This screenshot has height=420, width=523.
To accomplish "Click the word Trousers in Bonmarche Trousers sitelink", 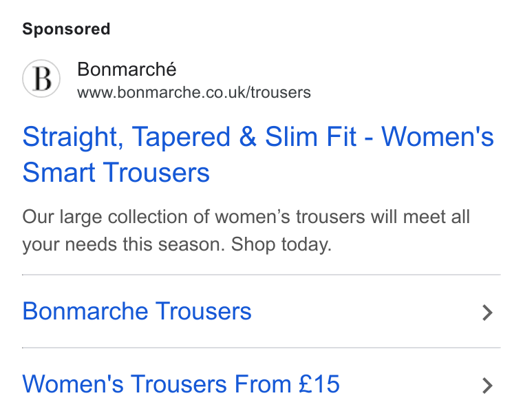I will click(204, 311).
